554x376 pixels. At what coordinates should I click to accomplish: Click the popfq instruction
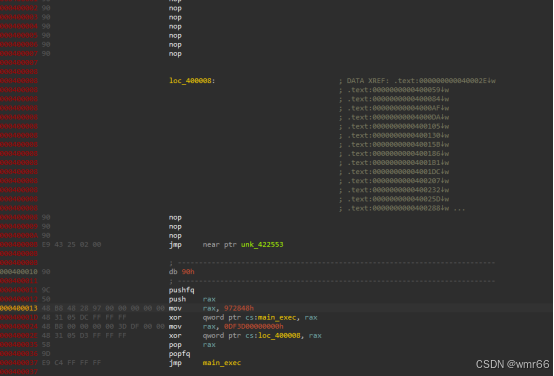pos(179,354)
